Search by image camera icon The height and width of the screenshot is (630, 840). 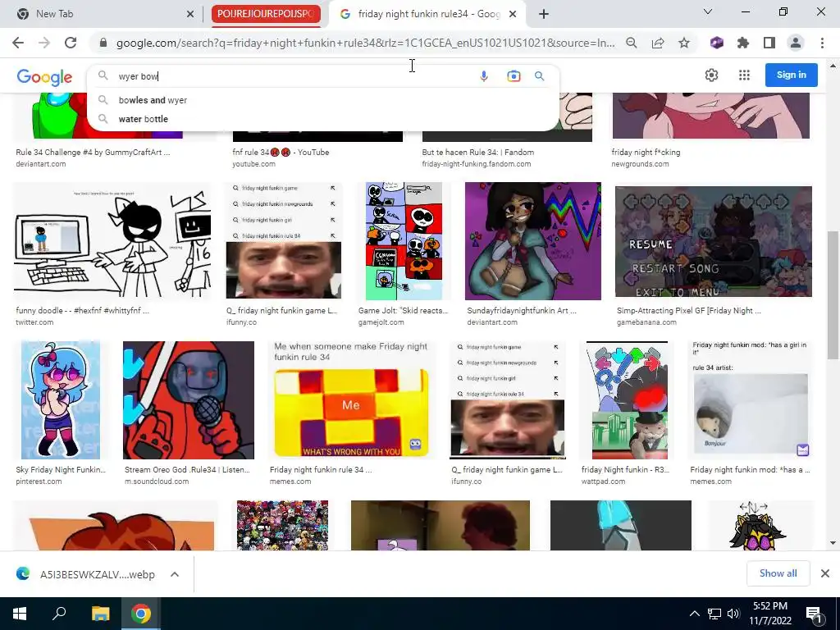[514, 76]
